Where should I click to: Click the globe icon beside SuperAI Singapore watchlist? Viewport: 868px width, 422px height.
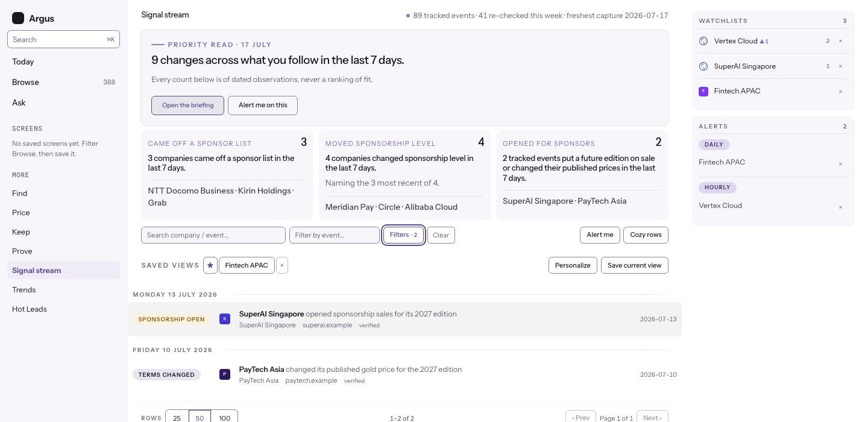pos(703,66)
